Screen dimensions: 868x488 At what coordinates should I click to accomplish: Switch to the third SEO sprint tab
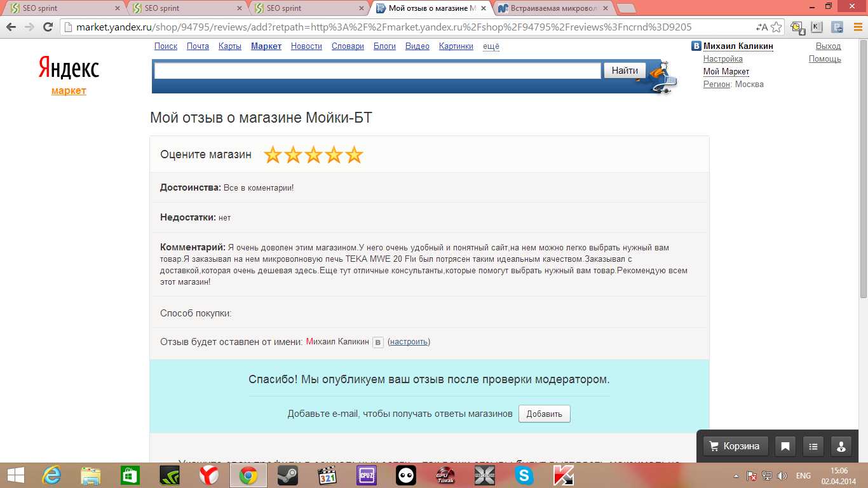coord(308,8)
